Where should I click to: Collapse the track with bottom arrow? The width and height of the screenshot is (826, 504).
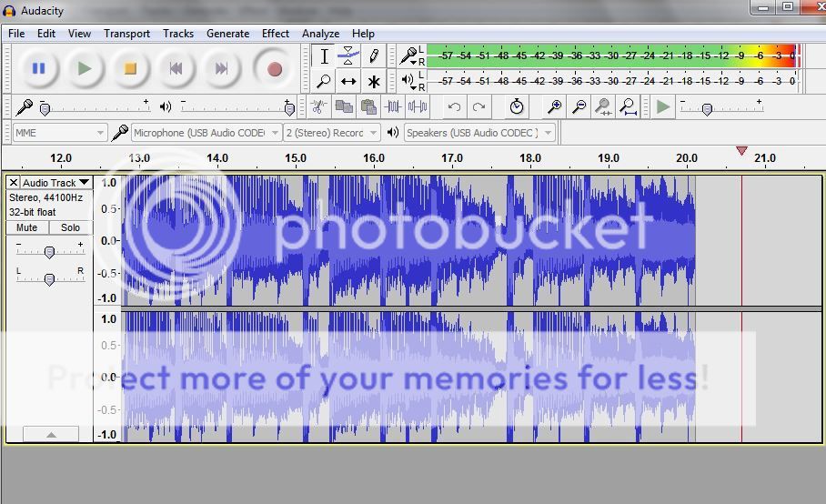coord(50,435)
